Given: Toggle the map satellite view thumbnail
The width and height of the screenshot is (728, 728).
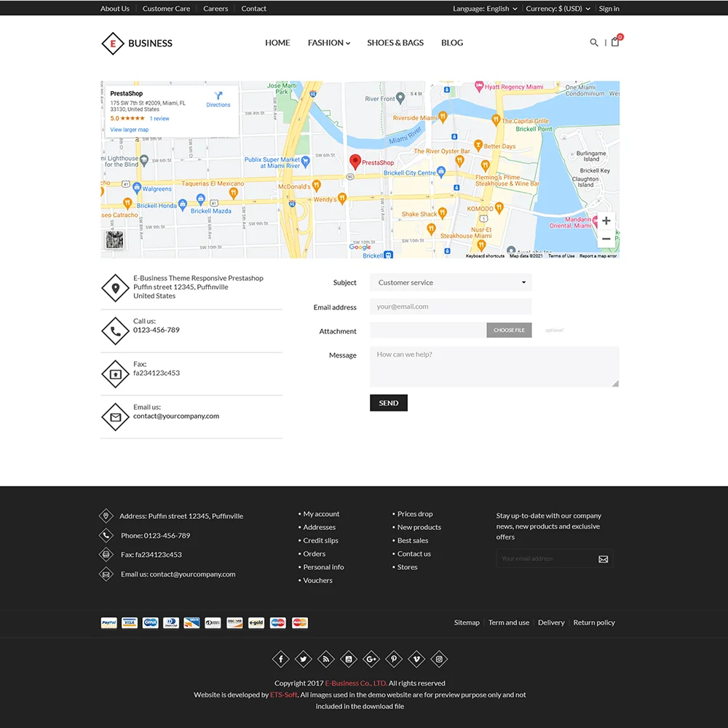Looking at the screenshot, I should [x=114, y=240].
